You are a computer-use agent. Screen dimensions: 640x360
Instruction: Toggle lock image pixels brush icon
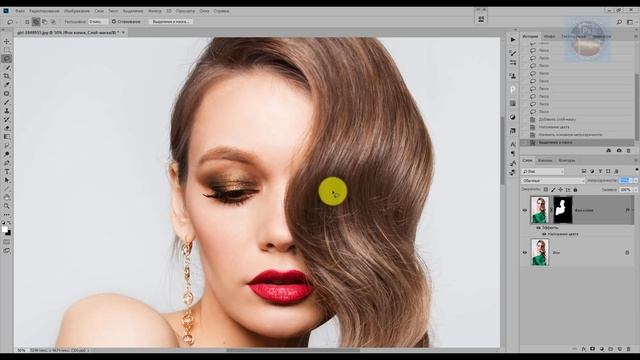coord(553,190)
